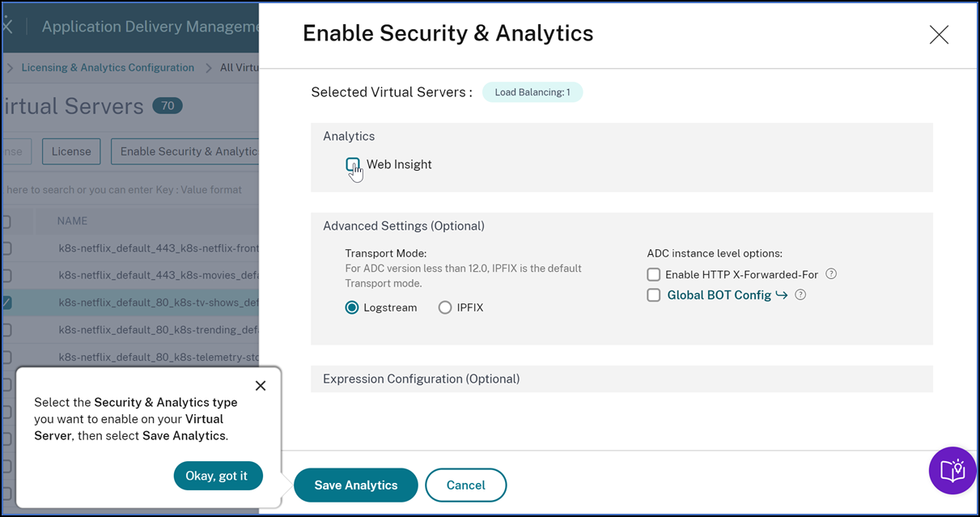Image resolution: width=980 pixels, height=517 pixels.
Task: Collapse the Advanced Settings (Optional) section
Action: tap(622, 226)
